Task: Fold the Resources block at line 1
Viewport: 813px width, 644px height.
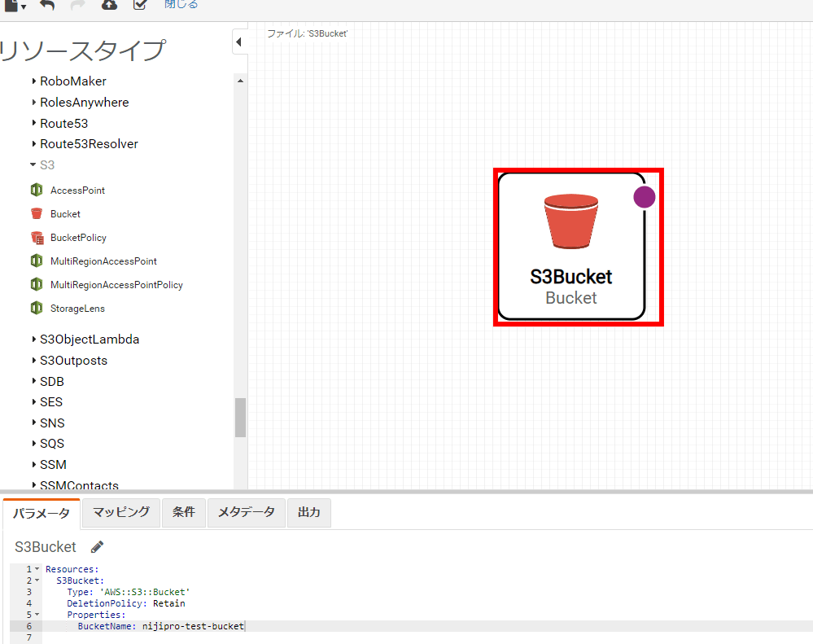Action: [37, 569]
